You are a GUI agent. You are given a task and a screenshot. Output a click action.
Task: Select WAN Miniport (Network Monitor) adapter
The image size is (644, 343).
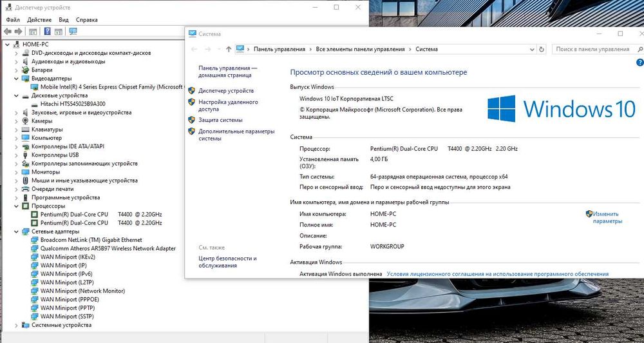tap(82, 291)
